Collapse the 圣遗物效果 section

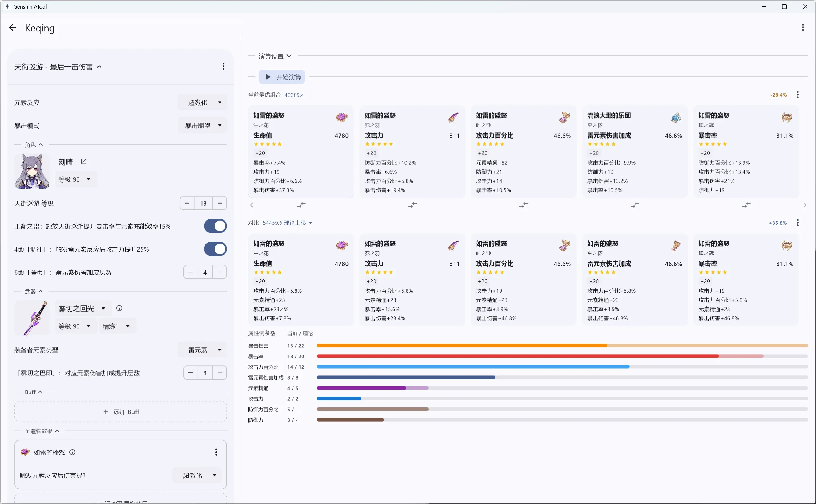pyautogui.click(x=42, y=431)
